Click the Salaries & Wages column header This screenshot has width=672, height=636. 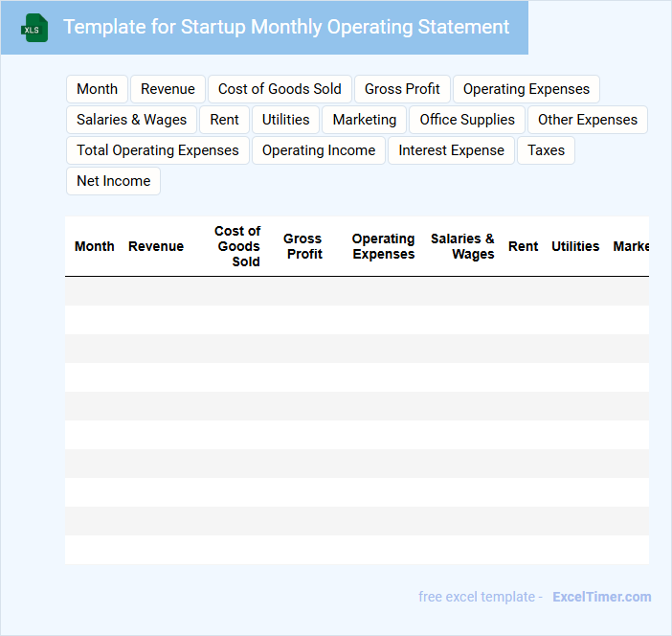[463, 246]
